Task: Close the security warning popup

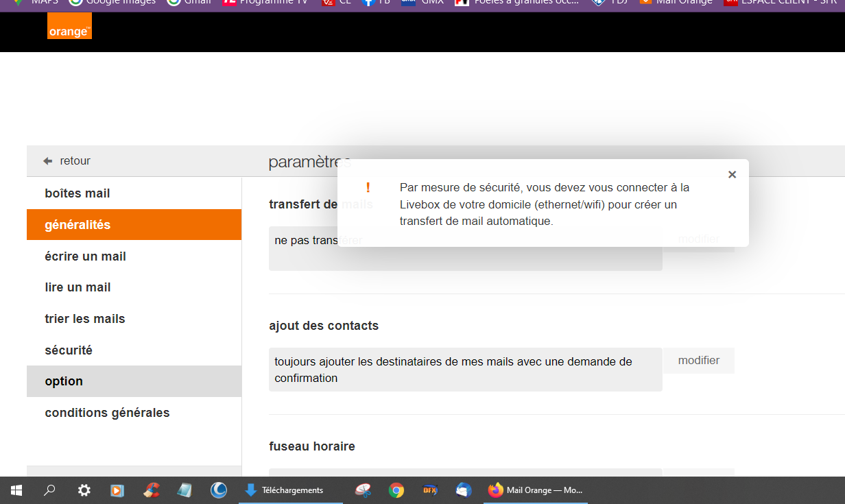Action: point(732,175)
